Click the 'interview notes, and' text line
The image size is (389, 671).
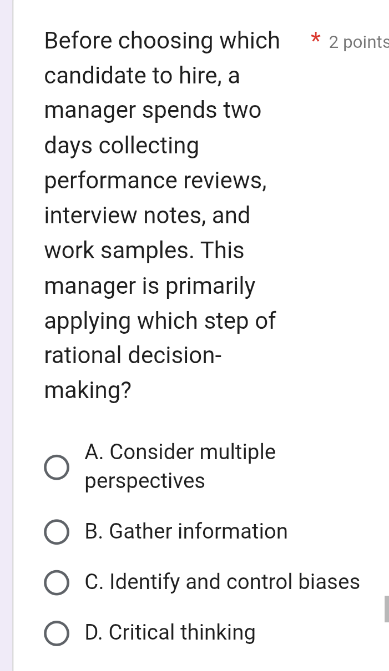point(147,215)
